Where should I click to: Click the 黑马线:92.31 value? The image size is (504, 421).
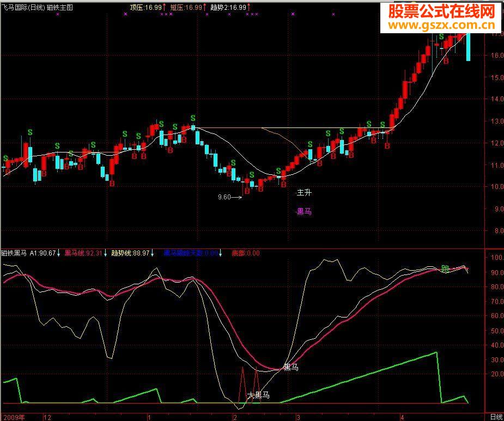pos(83,253)
